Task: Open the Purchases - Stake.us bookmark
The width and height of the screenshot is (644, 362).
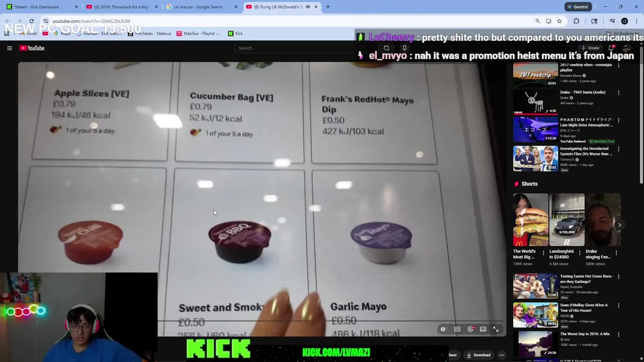Action: point(149,34)
